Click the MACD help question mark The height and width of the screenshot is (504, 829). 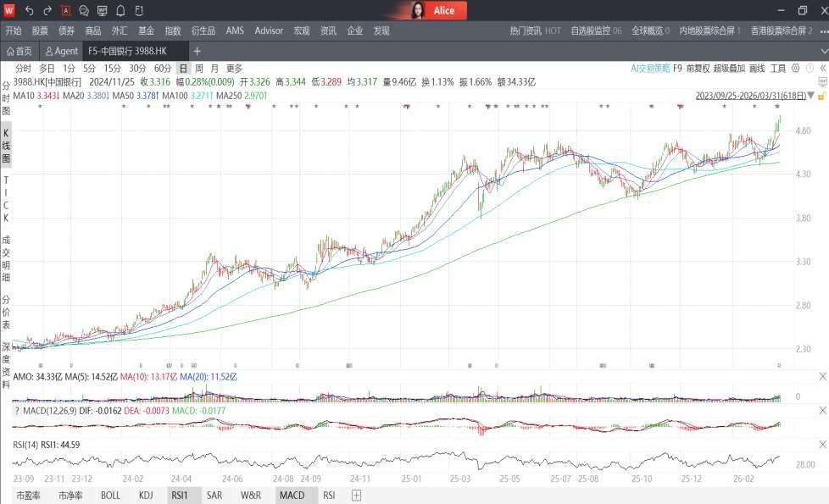[x=17, y=411]
